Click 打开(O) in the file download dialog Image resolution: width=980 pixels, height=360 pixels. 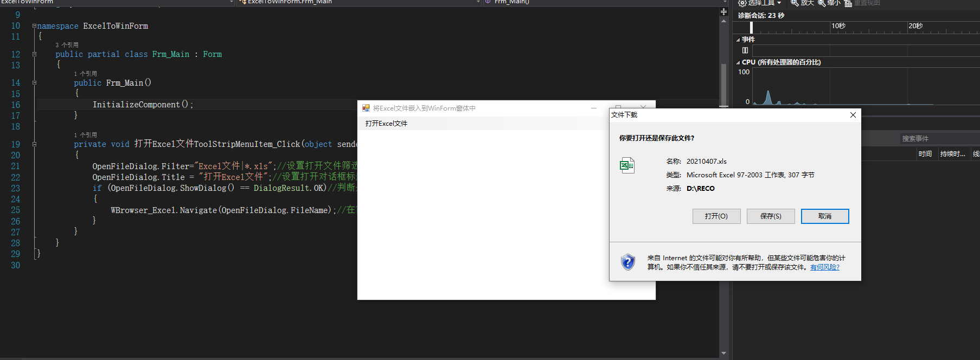(716, 216)
